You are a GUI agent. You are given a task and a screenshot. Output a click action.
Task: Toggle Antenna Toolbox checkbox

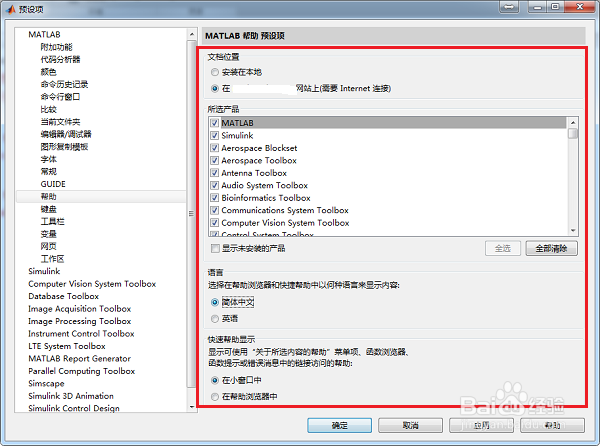(215, 173)
